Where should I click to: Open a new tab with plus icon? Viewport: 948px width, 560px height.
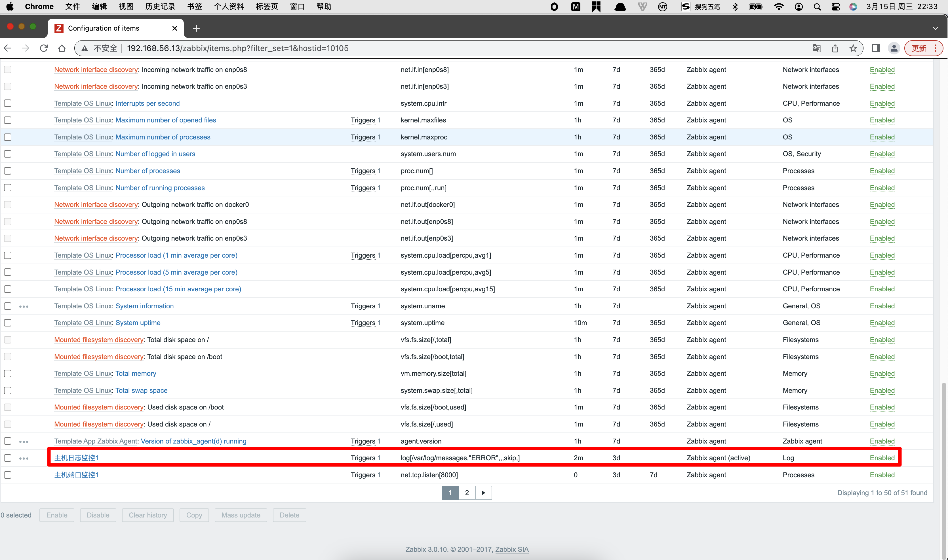coord(196,28)
